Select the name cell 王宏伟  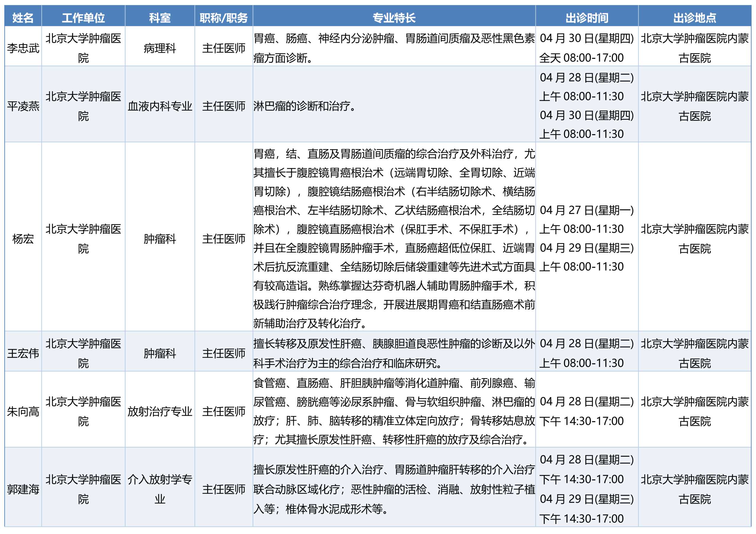point(23,354)
